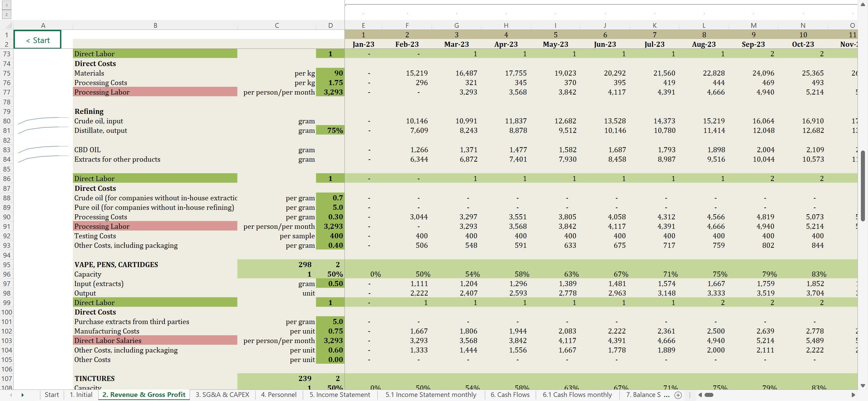The width and height of the screenshot is (868, 401).
Task: Show more sheet tabs via ellipsis
Action: click(x=667, y=395)
